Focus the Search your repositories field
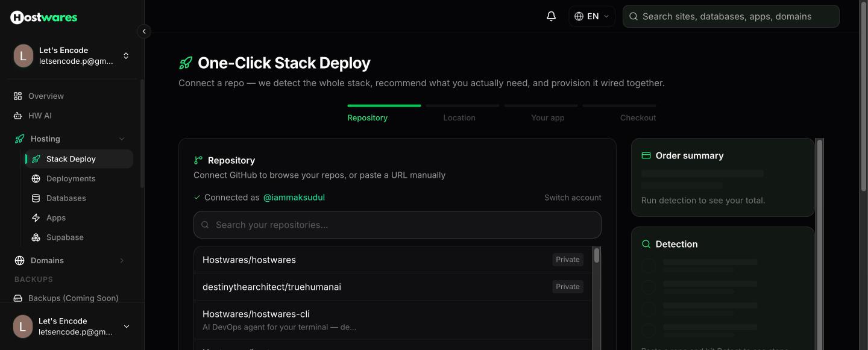This screenshot has height=350, width=868. 397,225
